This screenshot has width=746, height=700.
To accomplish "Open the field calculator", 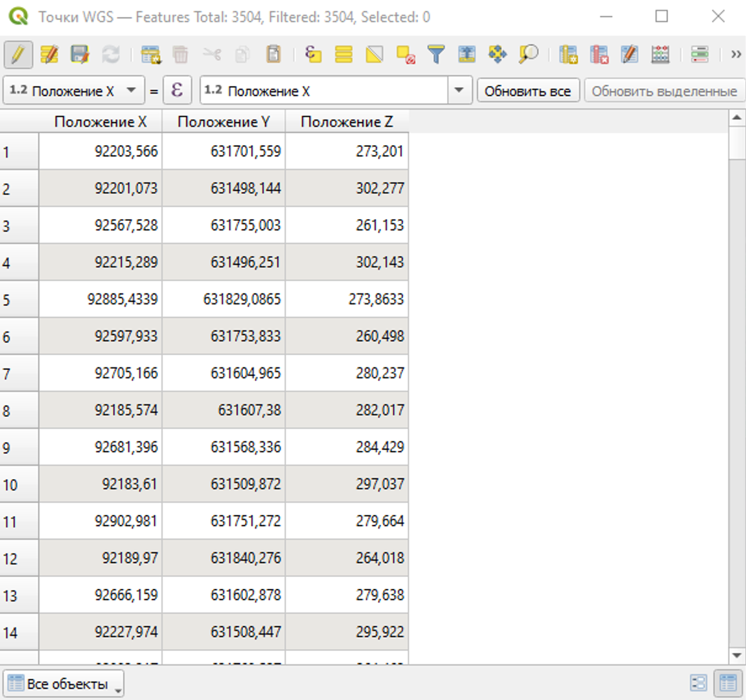I will 660,55.
